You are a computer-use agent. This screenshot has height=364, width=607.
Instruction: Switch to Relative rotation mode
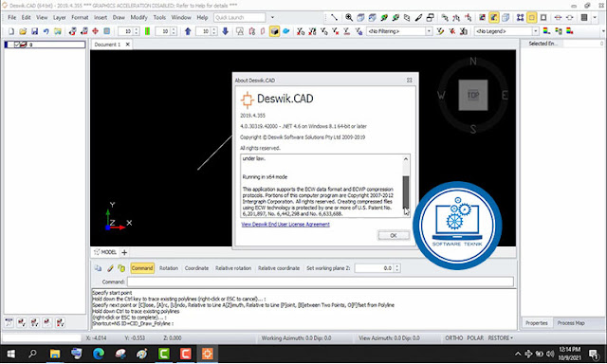click(x=233, y=268)
